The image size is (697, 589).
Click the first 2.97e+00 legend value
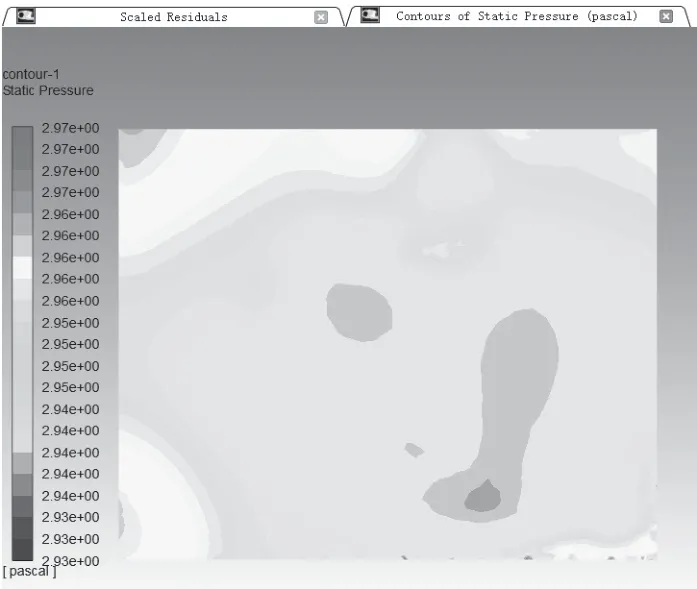click(70, 128)
